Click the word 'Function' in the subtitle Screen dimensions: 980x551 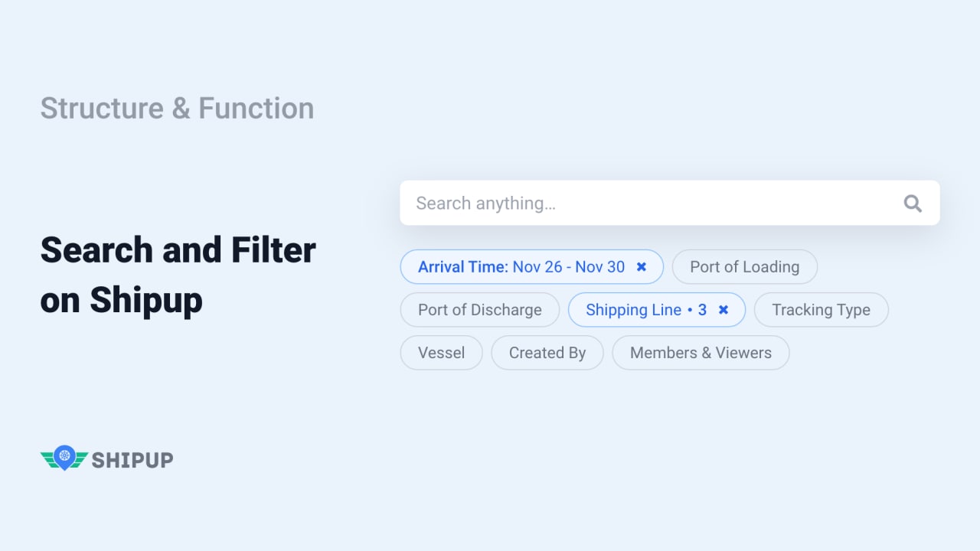[256, 108]
